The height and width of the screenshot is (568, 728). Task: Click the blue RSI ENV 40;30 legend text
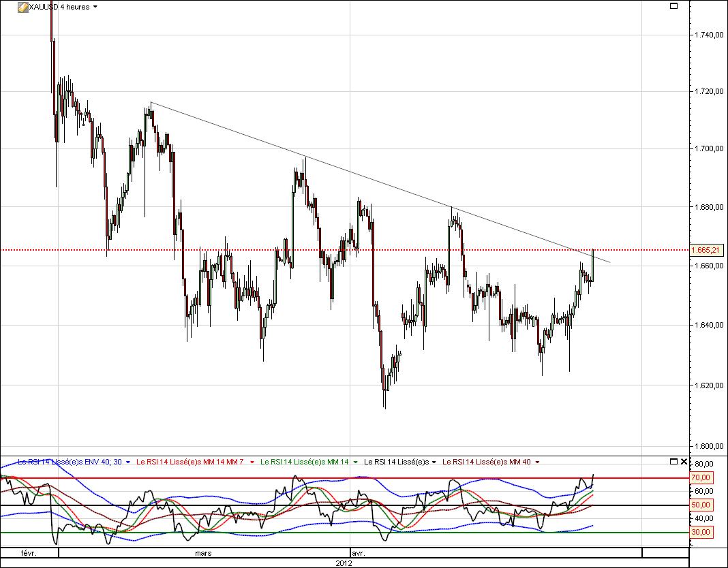point(68,461)
